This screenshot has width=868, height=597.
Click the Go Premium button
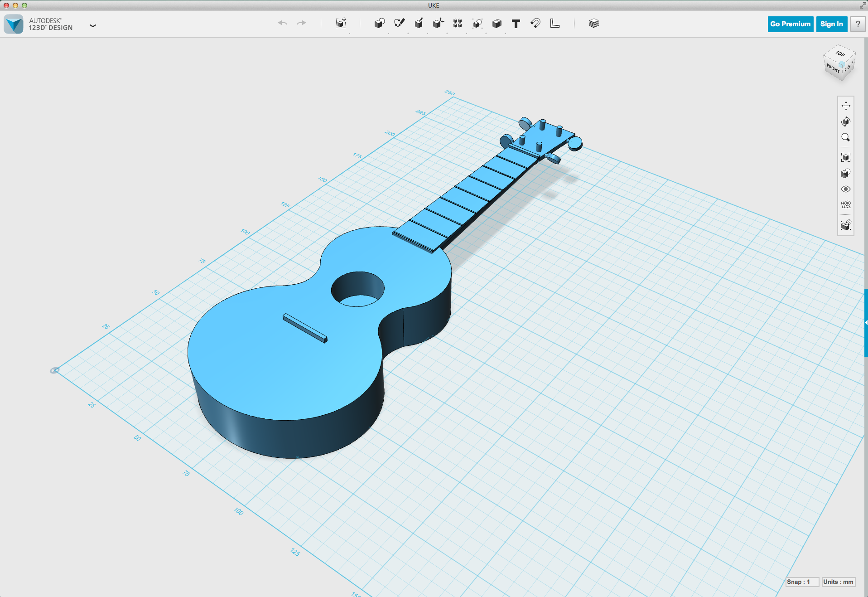coord(791,24)
